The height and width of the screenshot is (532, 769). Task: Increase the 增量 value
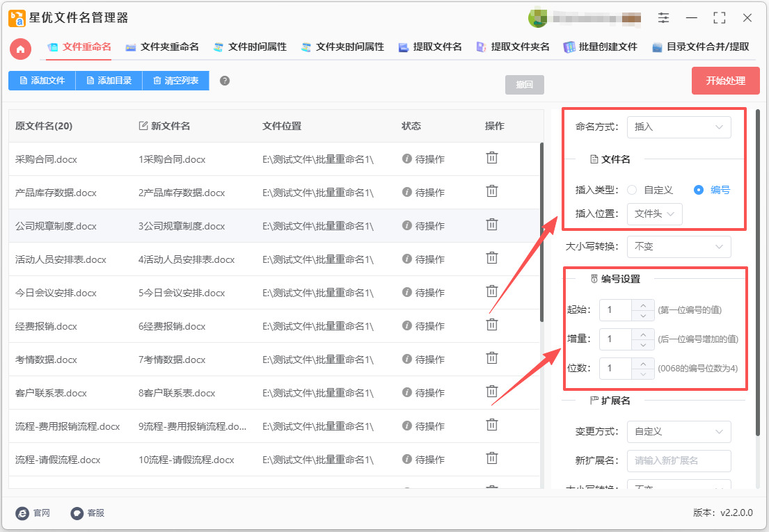643,334
